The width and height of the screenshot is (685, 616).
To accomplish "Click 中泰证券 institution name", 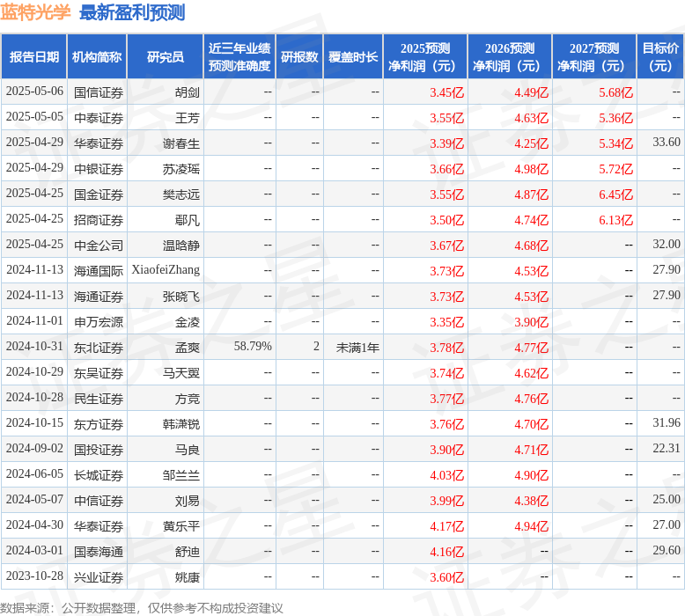I will [x=99, y=117].
